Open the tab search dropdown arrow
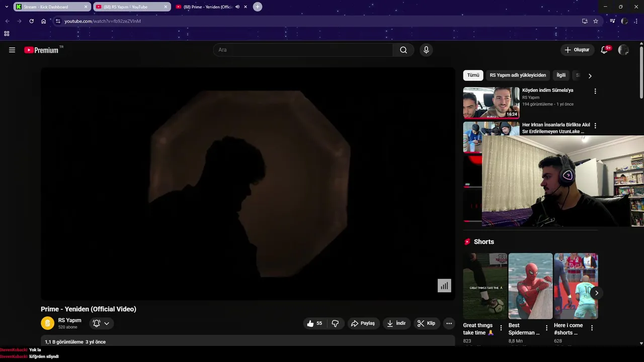This screenshot has height=362, width=644. (x=7, y=7)
